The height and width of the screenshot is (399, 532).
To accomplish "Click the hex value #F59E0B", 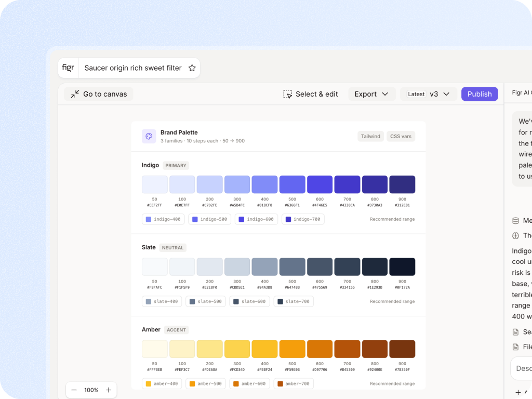I will (292, 369).
